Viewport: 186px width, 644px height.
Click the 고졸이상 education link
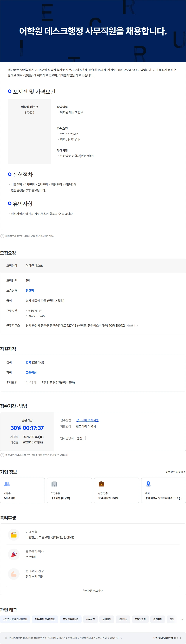[x=31, y=372]
